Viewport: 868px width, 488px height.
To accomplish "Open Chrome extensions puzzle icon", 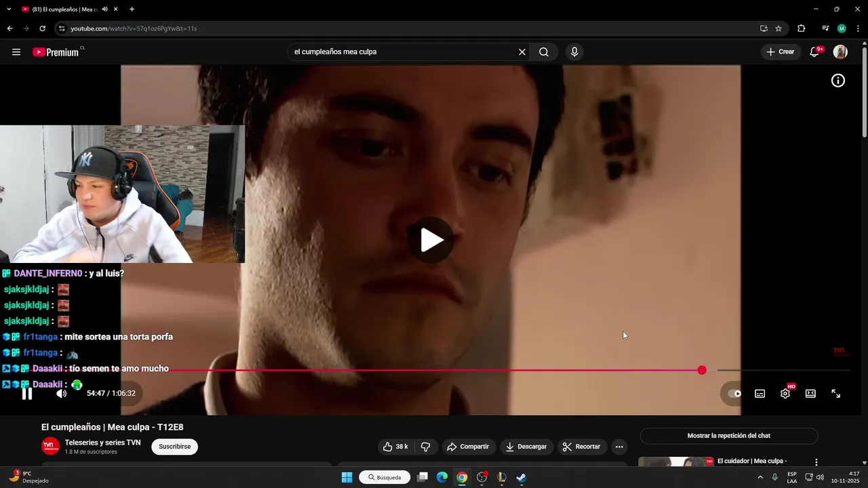I will point(802,28).
